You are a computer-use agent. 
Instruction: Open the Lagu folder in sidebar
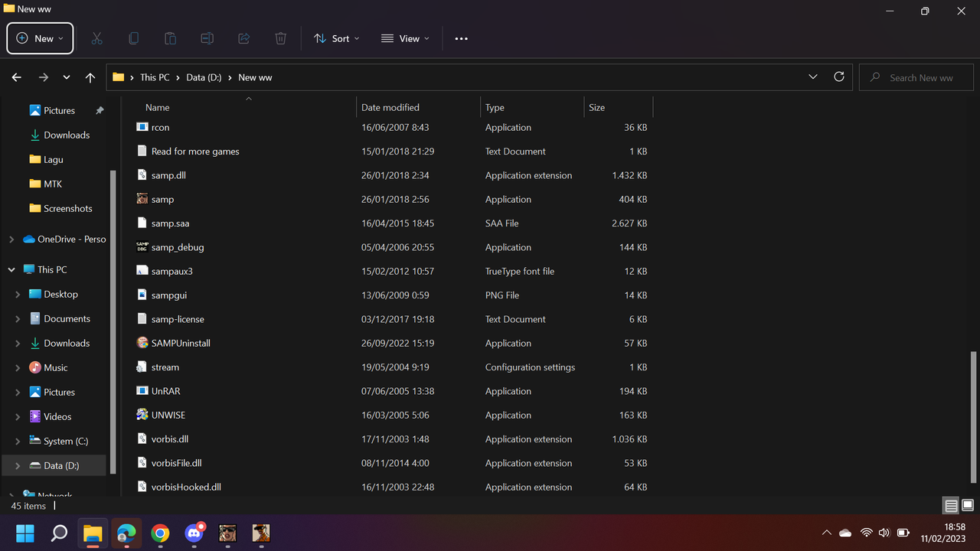55,159
